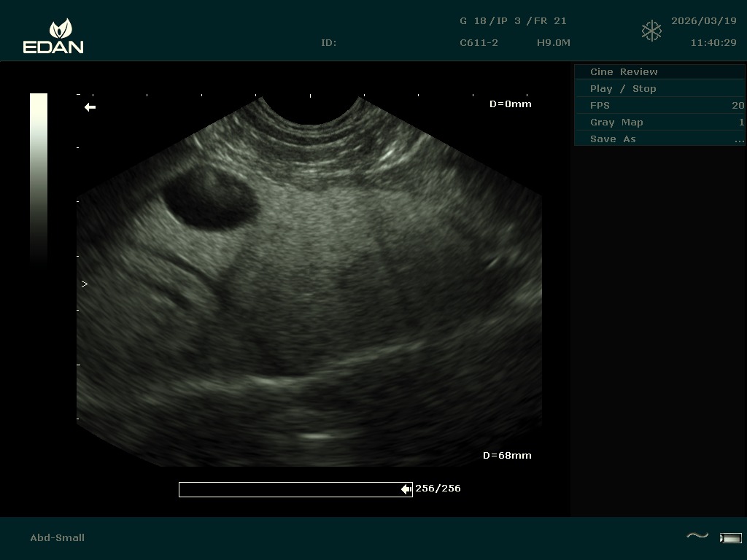The width and height of the screenshot is (747, 560).
Task: Click the cine review progress bar
Action: tap(292, 489)
